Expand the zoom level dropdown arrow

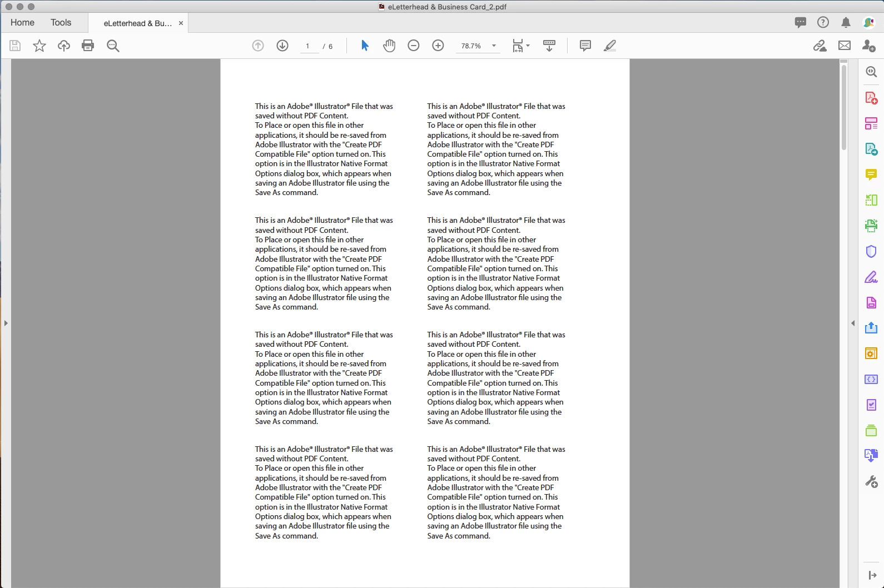pos(494,46)
